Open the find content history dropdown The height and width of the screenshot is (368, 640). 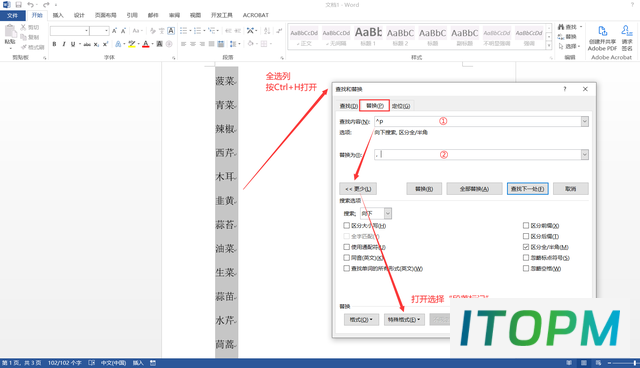click(584, 121)
